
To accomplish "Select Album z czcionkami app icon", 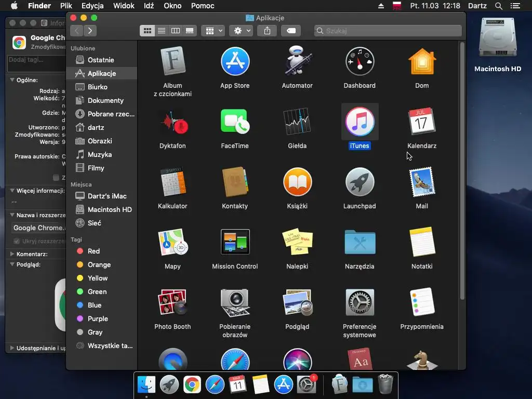I will pyautogui.click(x=172, y=61).
